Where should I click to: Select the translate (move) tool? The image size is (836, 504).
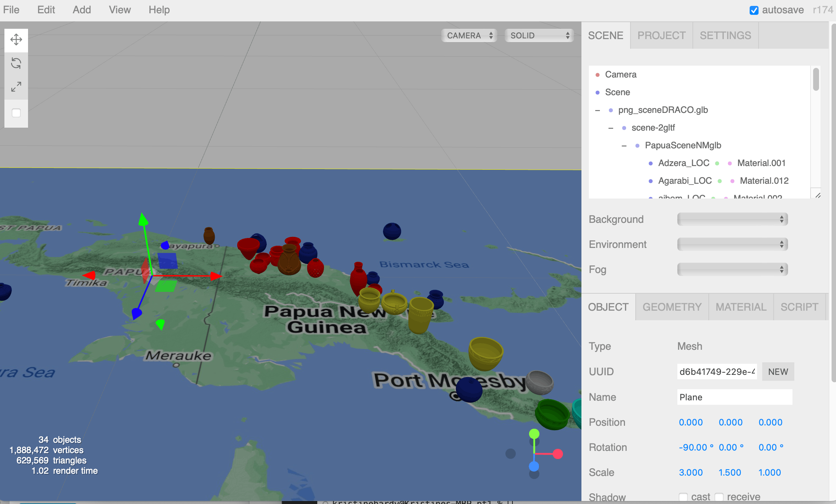pyautogui.click(x=16, y=40)
